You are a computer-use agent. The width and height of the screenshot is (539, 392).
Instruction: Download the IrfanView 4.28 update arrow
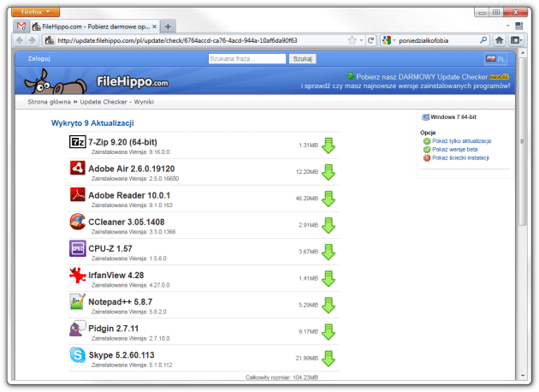[329, 279]
